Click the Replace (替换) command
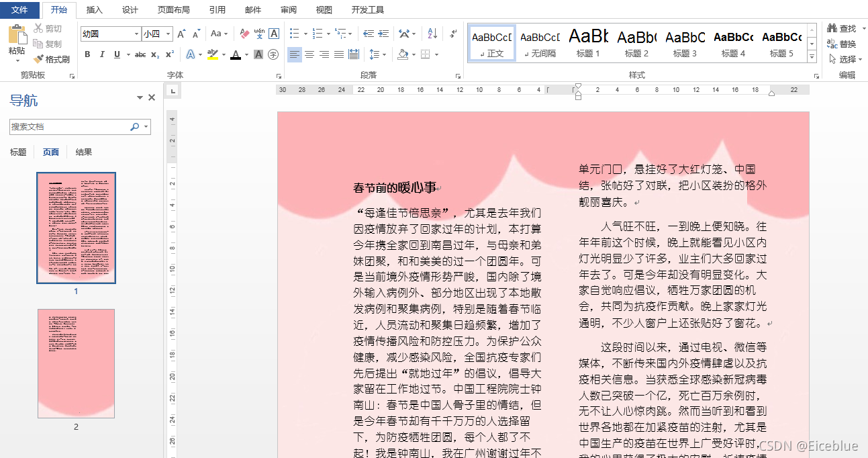Image resolution: width=868 pixels, height=458 pixels. click(x=842, y=44)
